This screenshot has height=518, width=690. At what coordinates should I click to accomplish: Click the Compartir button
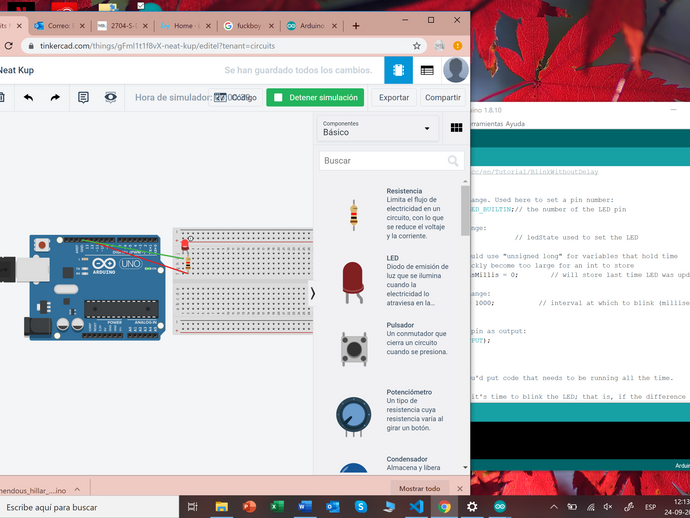pos(443,97)
